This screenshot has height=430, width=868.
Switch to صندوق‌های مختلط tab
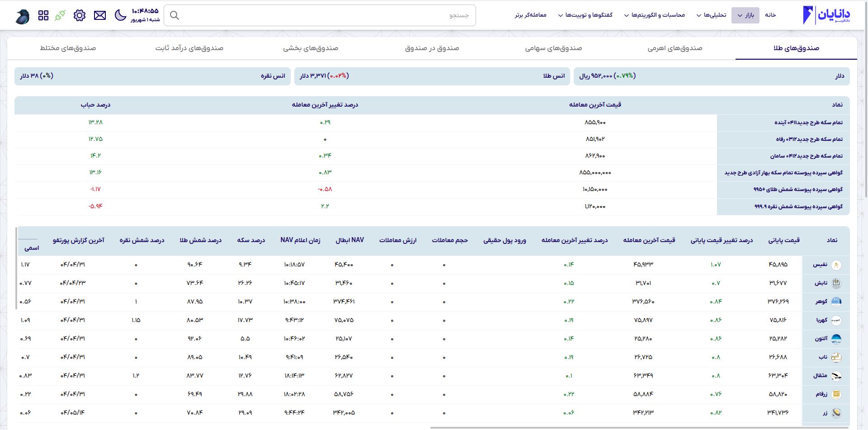point(68,48)
